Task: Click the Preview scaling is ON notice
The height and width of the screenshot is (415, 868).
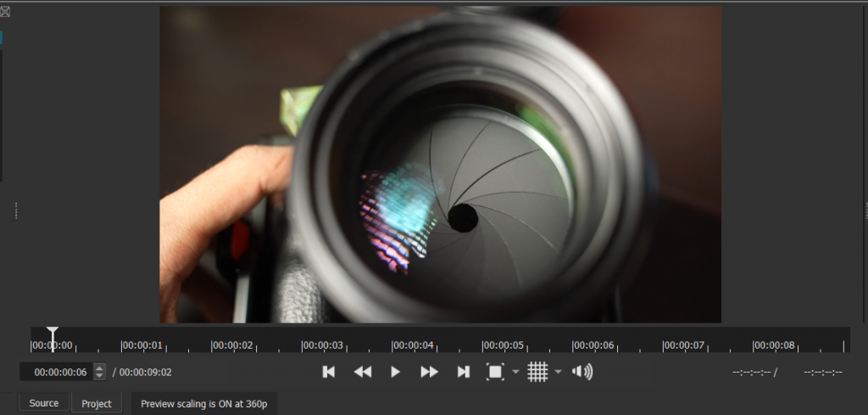Action: click(203, 404)
